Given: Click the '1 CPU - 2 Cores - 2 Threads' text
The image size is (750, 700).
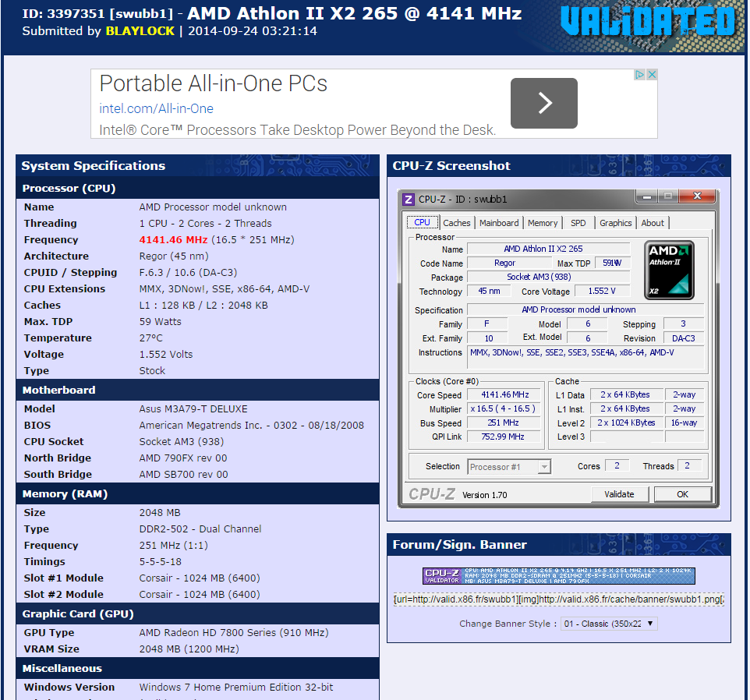Looking at the screenshot, I should (x=205, y=223).
